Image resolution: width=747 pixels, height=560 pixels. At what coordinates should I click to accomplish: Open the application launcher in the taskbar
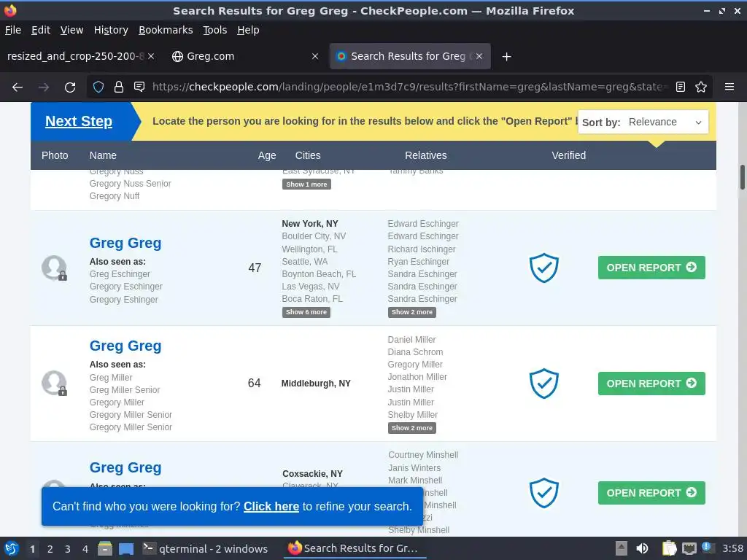(x=12, y=548)
